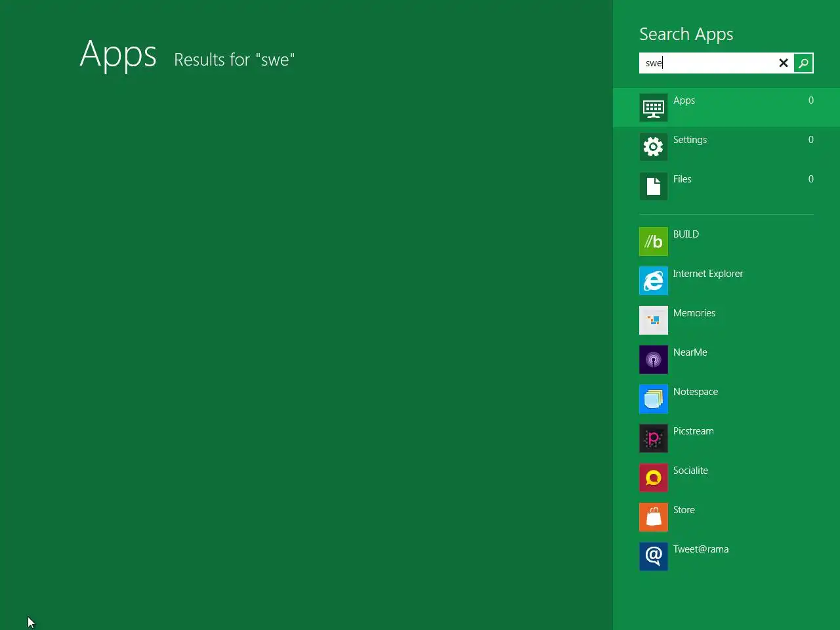Screen dimensions: 840x630
Task: Select the Settings gear icon
Action: click(x=654, y=147)
